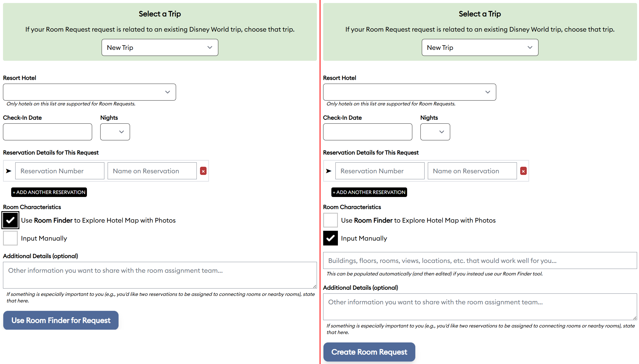Click the arrow icon beside right Reservation Number
Screen dimensions: 639x364
(329, 171)
